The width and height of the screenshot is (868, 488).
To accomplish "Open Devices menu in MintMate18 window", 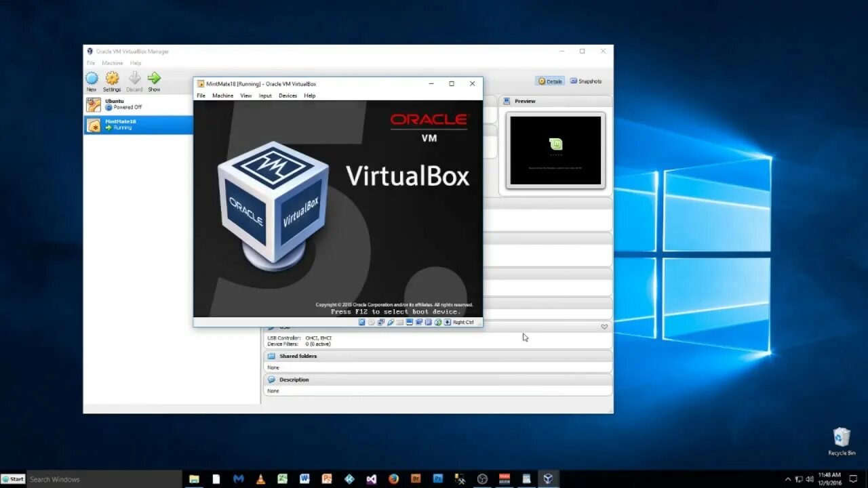I will (288, 96).
